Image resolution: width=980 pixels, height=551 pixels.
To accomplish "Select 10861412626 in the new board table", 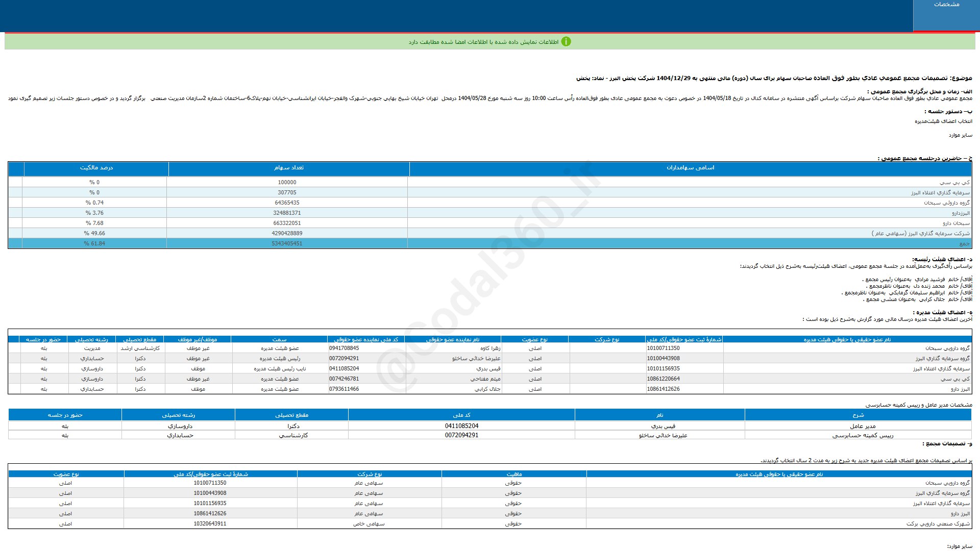I will pos(210,514).
